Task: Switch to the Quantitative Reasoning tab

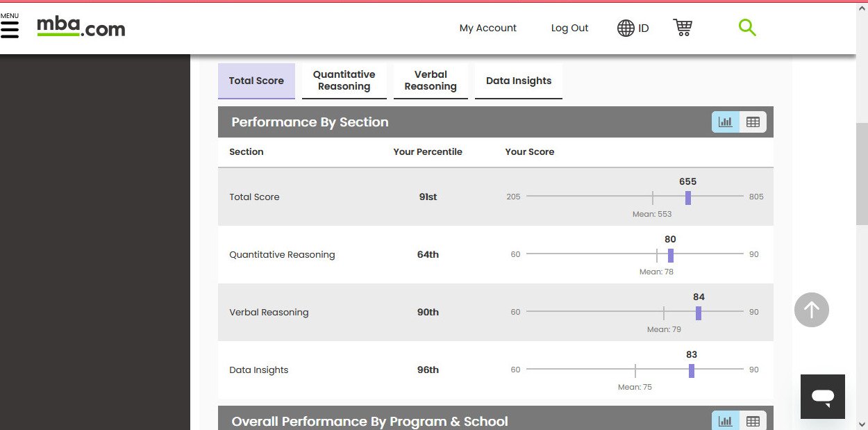Action: click(344, 81)
